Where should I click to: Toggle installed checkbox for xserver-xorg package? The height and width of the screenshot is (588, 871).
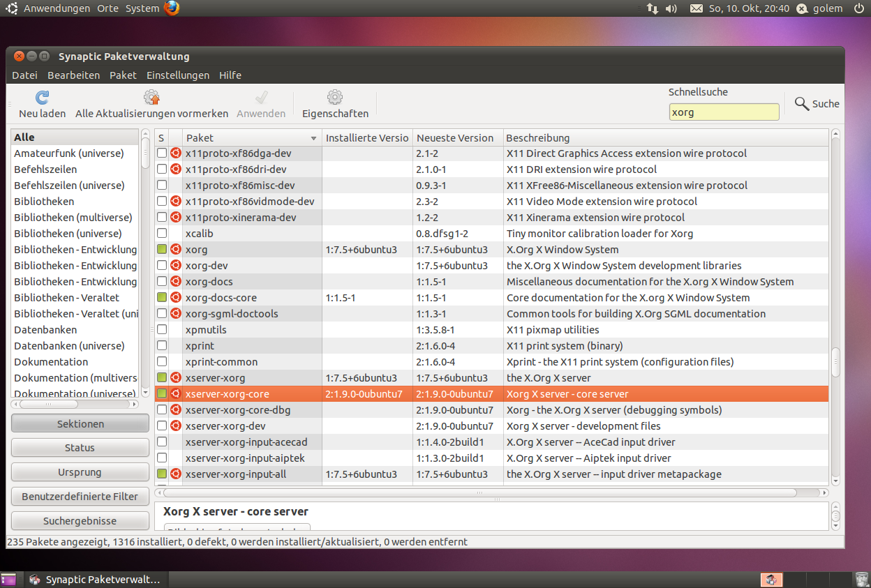tap(162, 378)
